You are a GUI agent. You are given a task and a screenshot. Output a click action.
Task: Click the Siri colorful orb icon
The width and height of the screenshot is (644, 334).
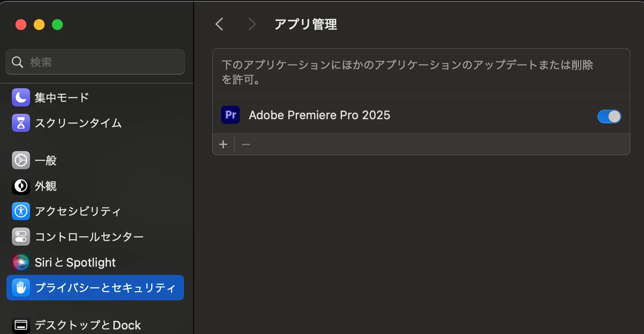coord(21,262)
